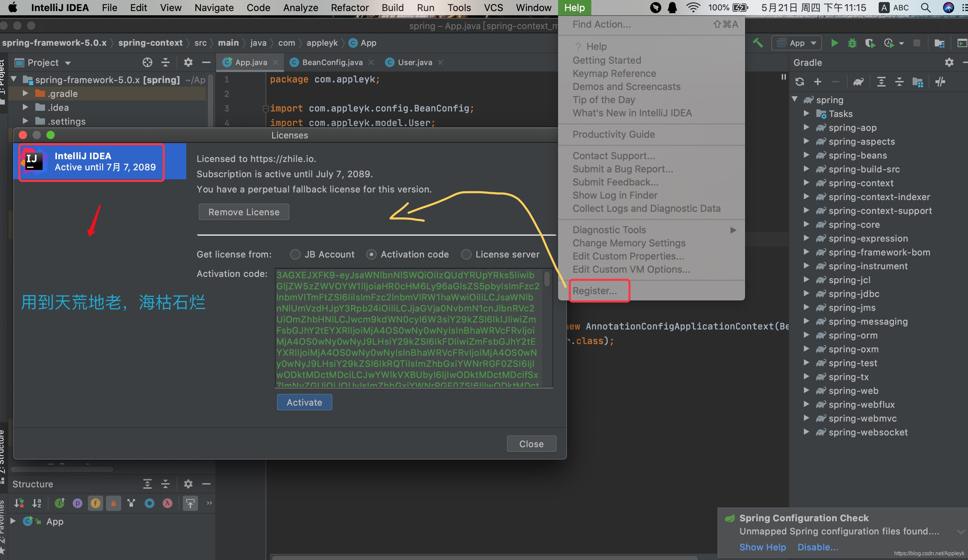Screen dimensions: 968x560
Task: Run the App configuration with green play icon
Action: 834,43
